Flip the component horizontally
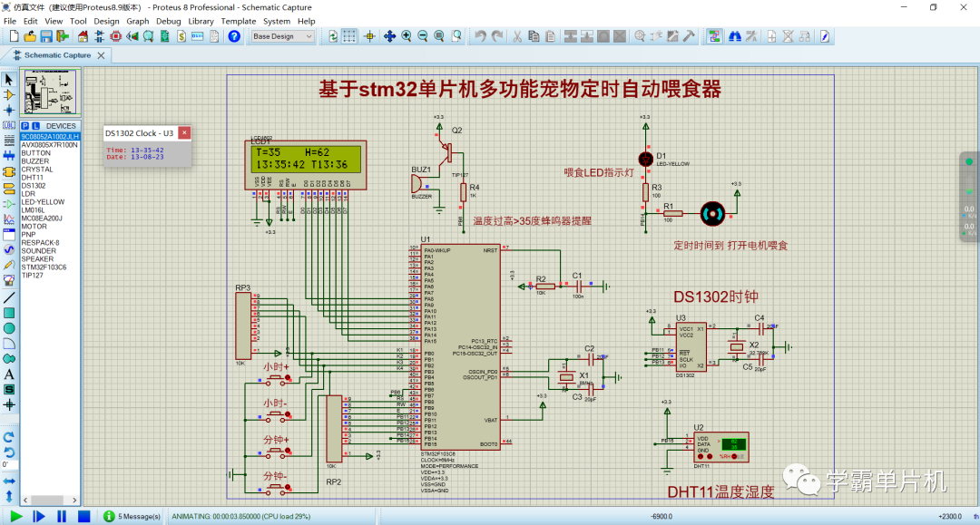Viewport: 980px width, 525px height. [x=9, y=481]
